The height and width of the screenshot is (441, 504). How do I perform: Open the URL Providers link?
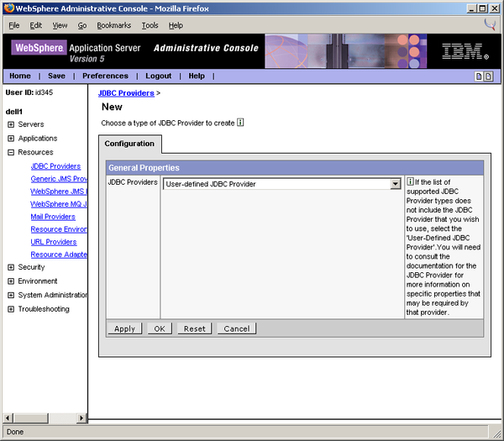coord(54,242)
